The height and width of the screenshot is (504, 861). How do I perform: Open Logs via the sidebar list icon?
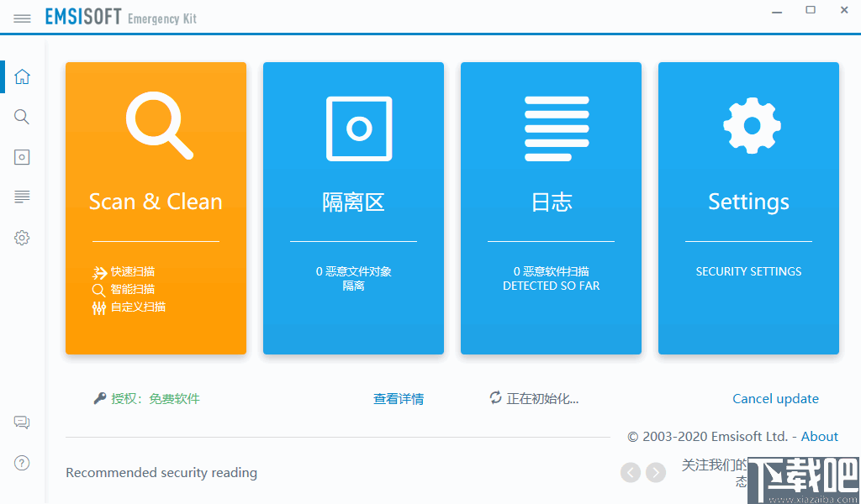tap(22, 197)
